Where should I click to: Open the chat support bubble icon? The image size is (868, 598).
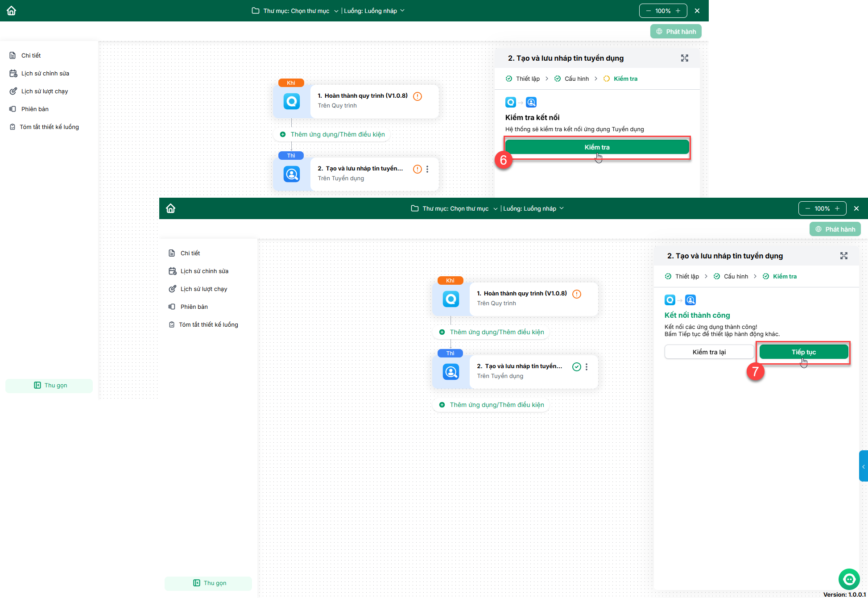coord(849,579)
